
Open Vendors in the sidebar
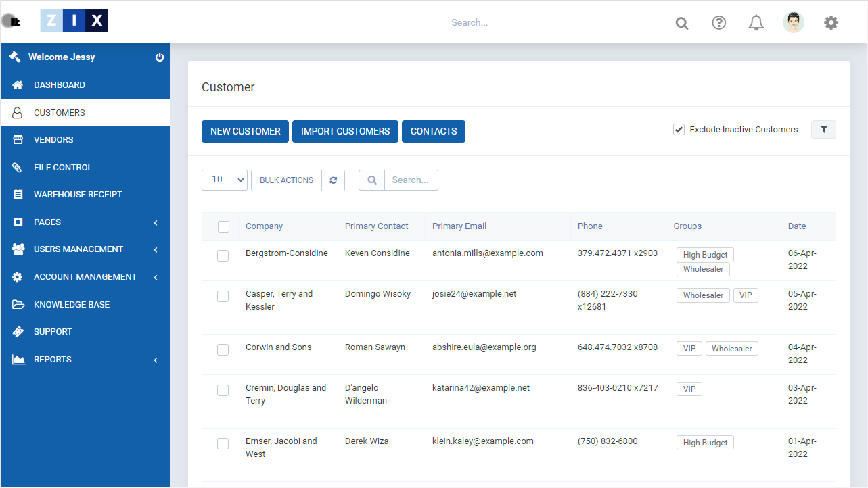(x=53, y=140)
